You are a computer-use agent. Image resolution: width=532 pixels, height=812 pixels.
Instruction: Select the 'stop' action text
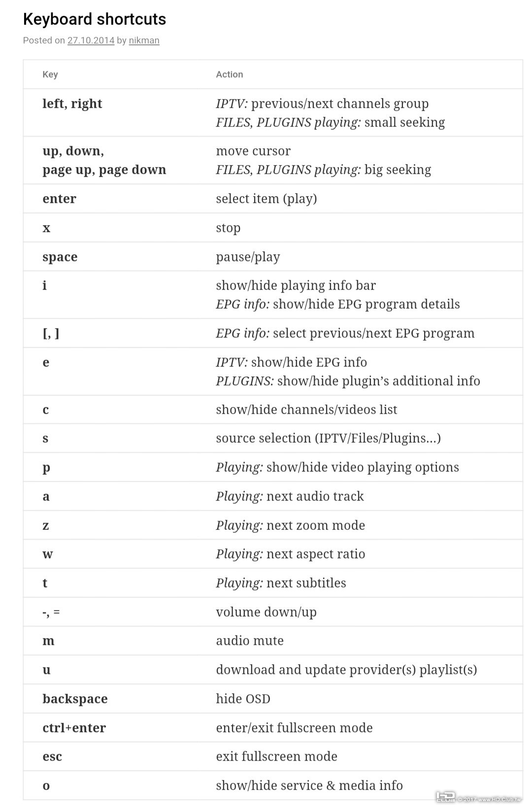coord(228,228)
